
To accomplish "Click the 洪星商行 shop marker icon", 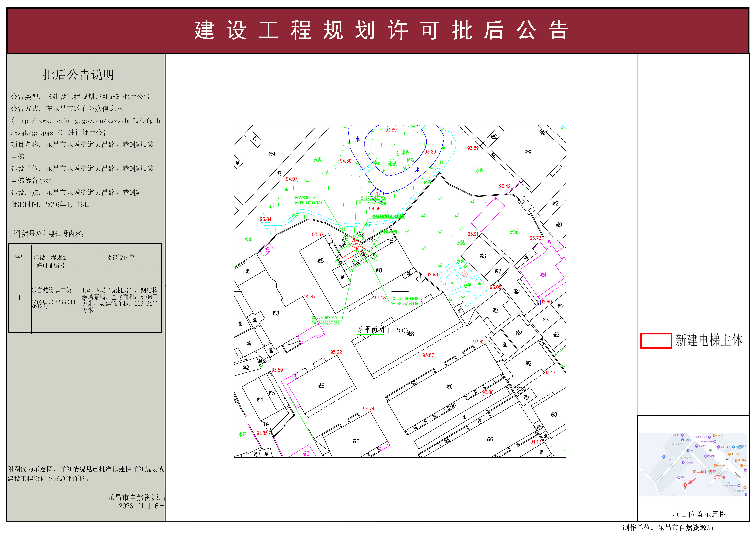I will tap(683, 462).
